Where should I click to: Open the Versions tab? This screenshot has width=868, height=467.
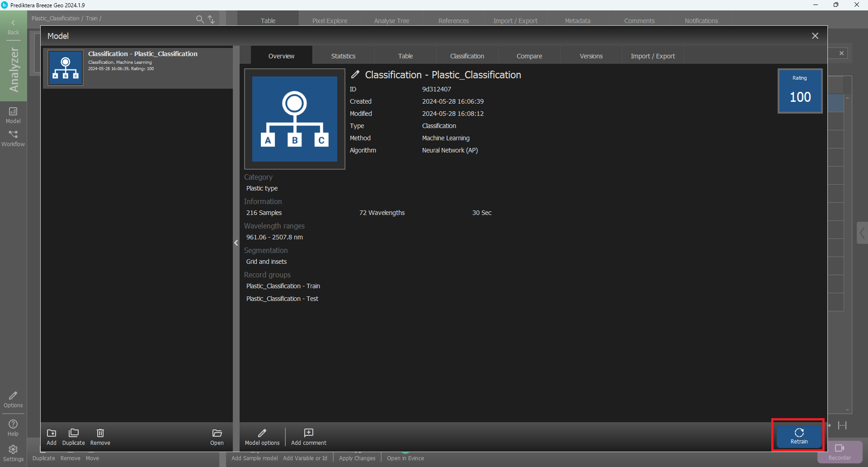(591, 56)
